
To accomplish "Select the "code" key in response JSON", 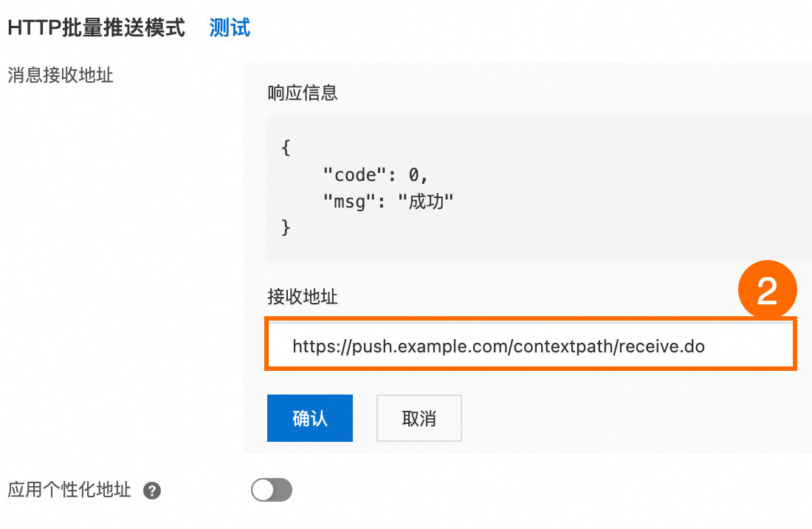I will coord(354,175).
